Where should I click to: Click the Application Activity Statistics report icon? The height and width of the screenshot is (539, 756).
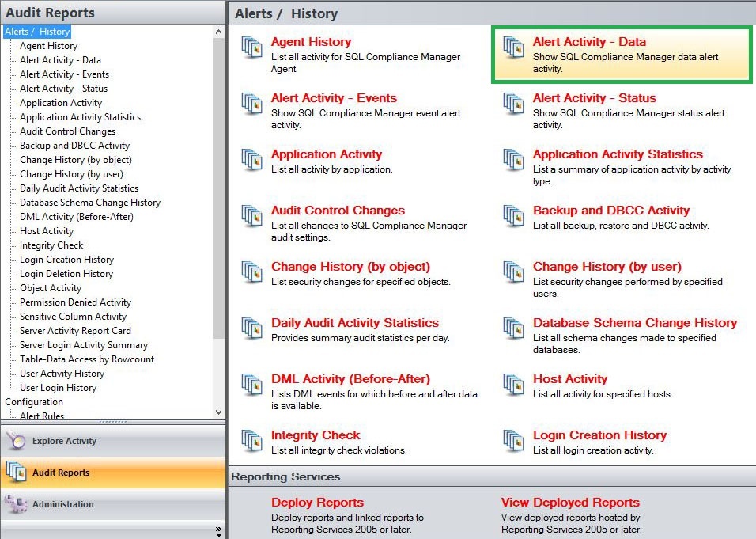(x=514, y=159)
